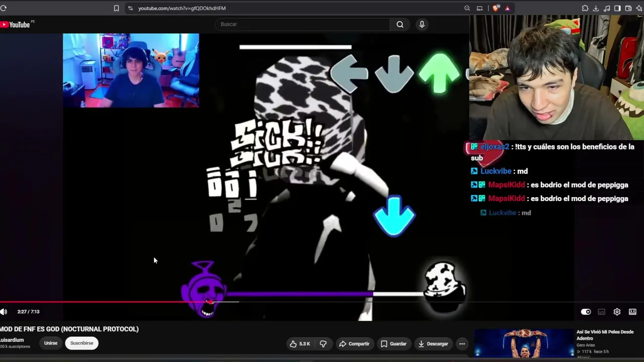This screenshot has width=644, height=362.
Task: Switch the player to theater mode
Action: [632, 312]
